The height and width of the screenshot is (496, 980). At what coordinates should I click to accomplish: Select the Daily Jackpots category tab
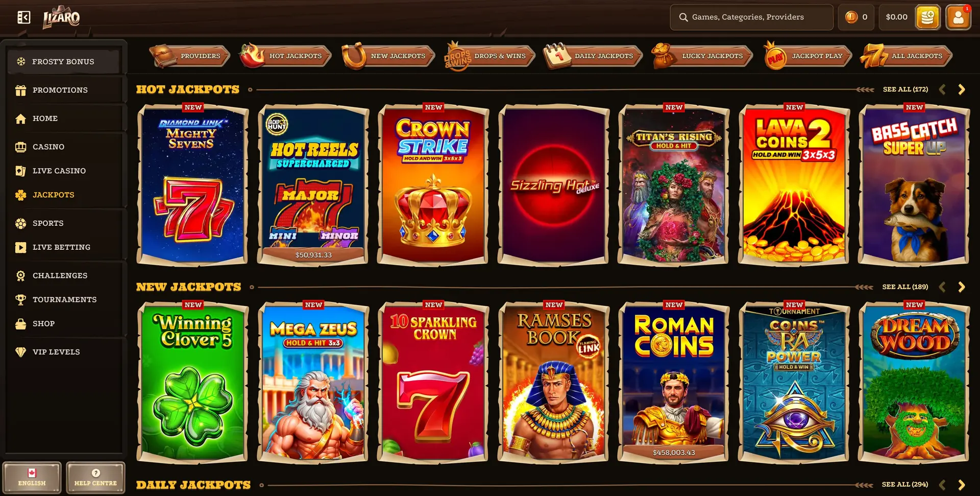click(593, 56)
